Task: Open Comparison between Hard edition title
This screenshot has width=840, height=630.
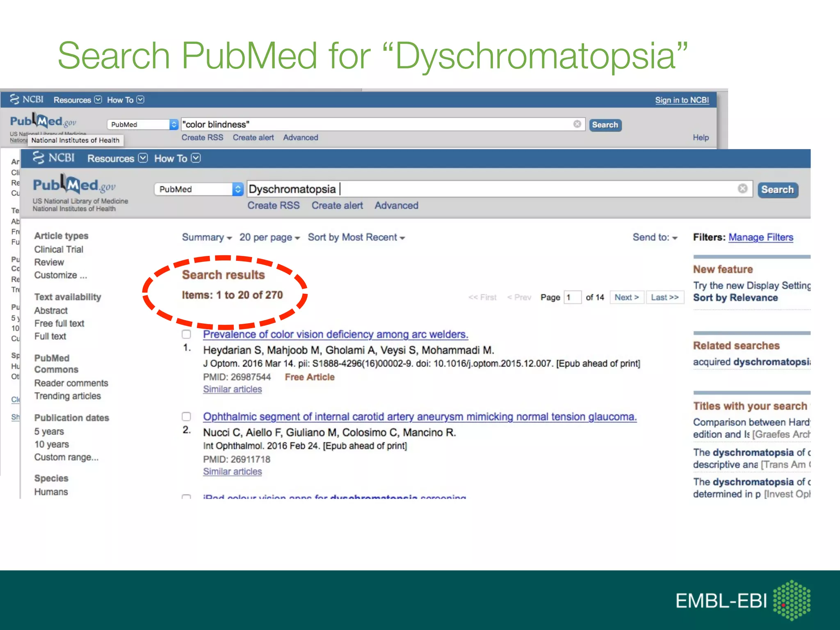Action: click(x=751, y=428)
